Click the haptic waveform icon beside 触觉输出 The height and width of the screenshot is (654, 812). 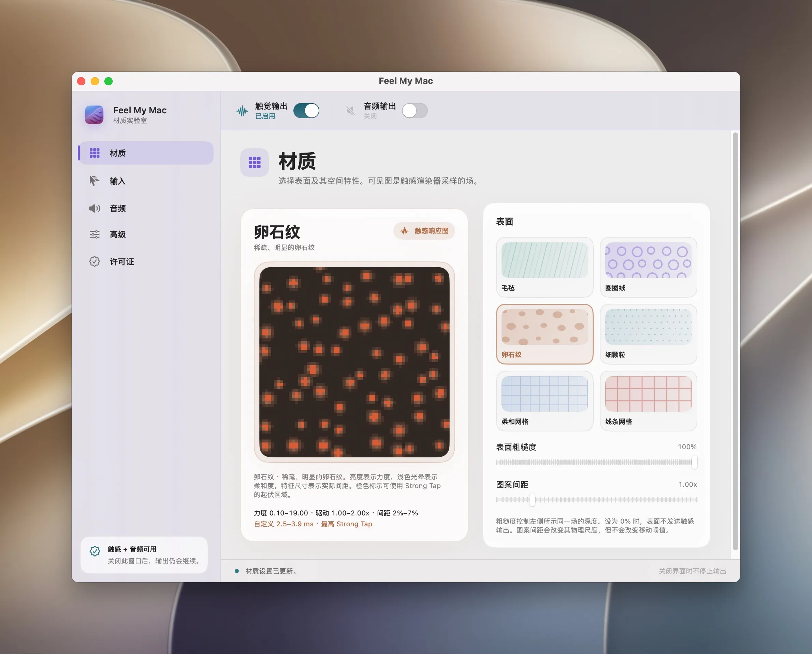tap(242, 111)
